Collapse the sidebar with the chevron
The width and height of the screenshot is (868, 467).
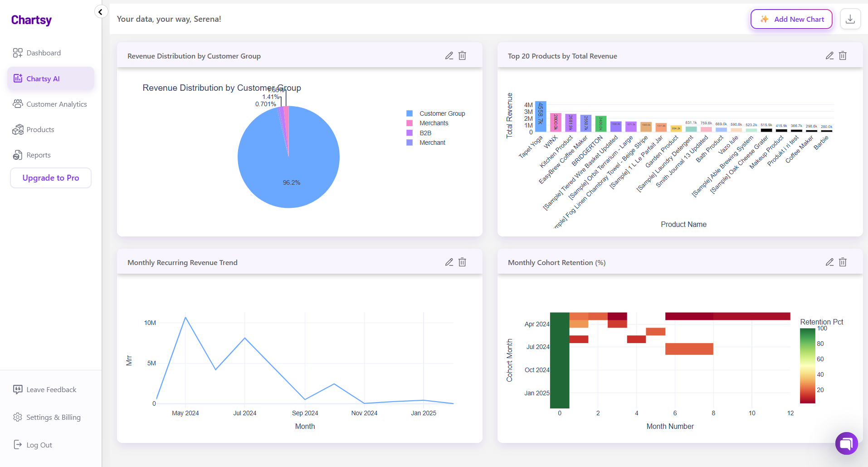(x=101, y=11)
